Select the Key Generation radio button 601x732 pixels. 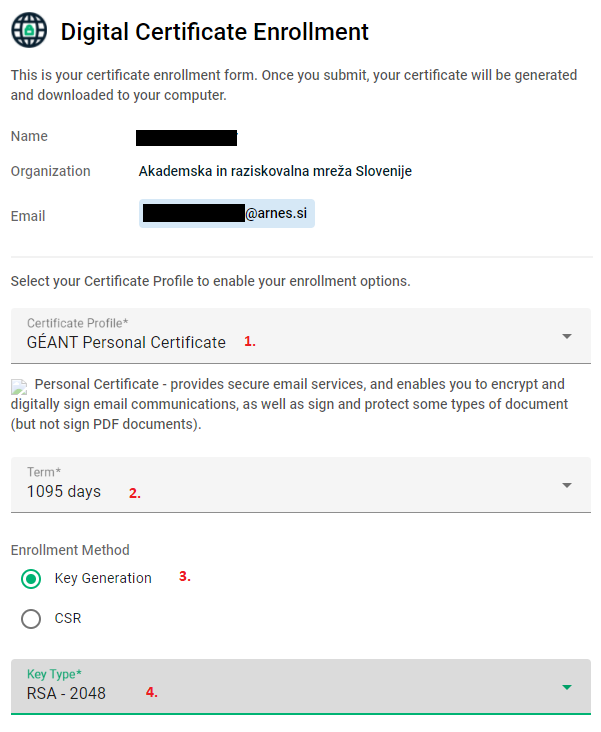(31, 579)
